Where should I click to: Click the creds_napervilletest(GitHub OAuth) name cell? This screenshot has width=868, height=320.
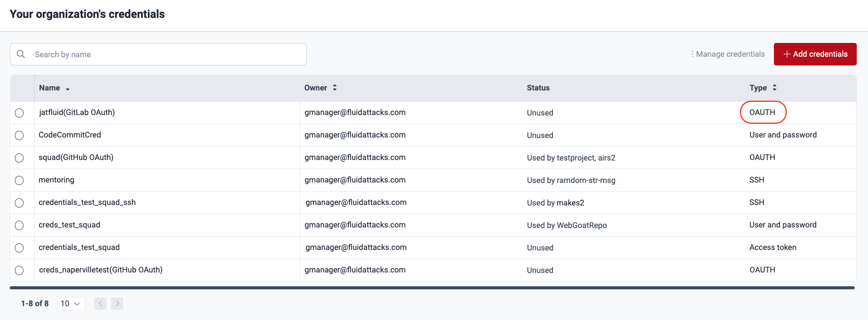coord(101,270)
